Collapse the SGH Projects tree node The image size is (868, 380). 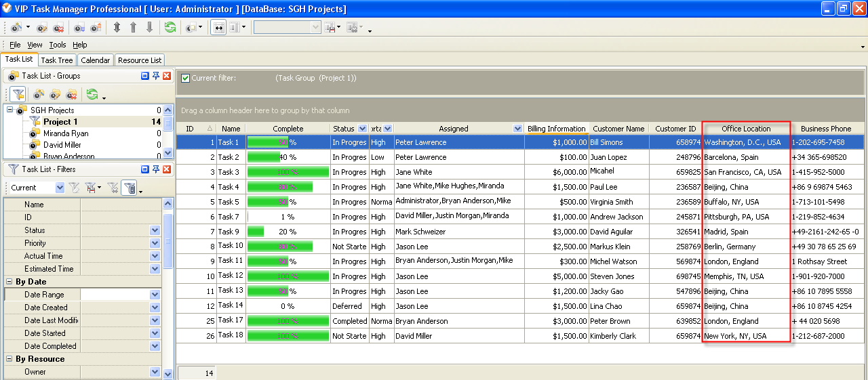pyautogui.click(x=9, y=110)
